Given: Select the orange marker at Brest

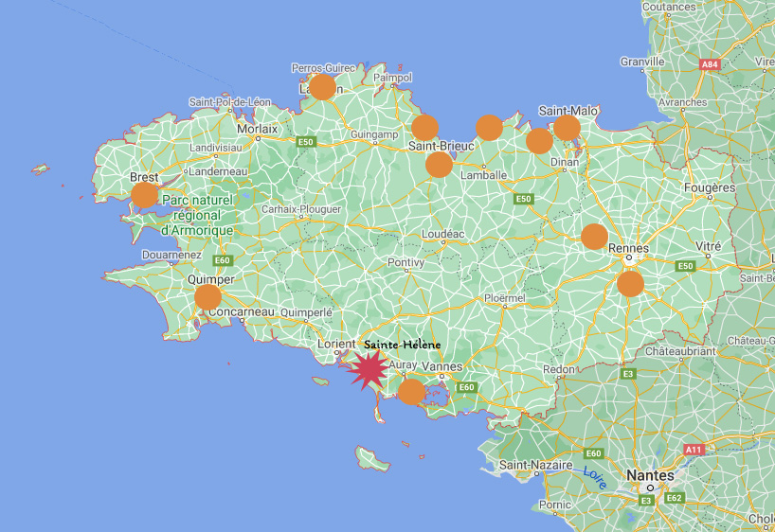Looking at the screenshot, I should coord(145,195).
